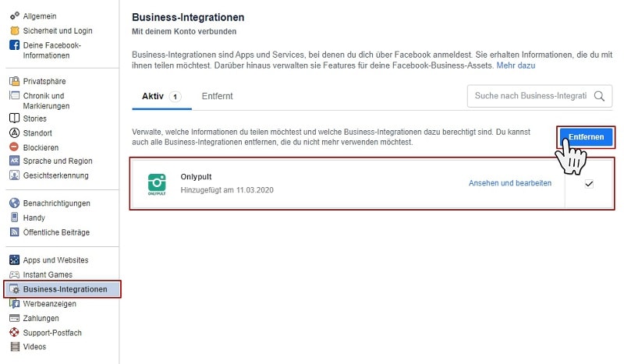Click the Privatsphäre lock icon
This screenshot has width=624, height=364.
[13, 81]
